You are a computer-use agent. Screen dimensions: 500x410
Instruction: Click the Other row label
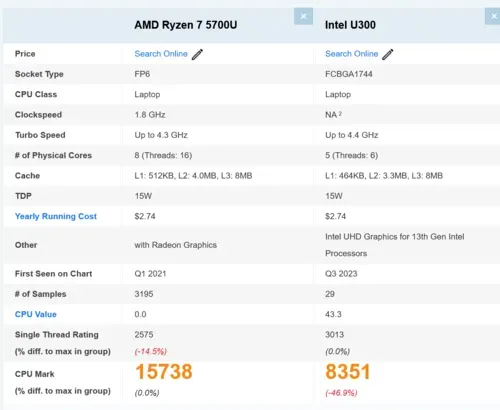(26, 245)
